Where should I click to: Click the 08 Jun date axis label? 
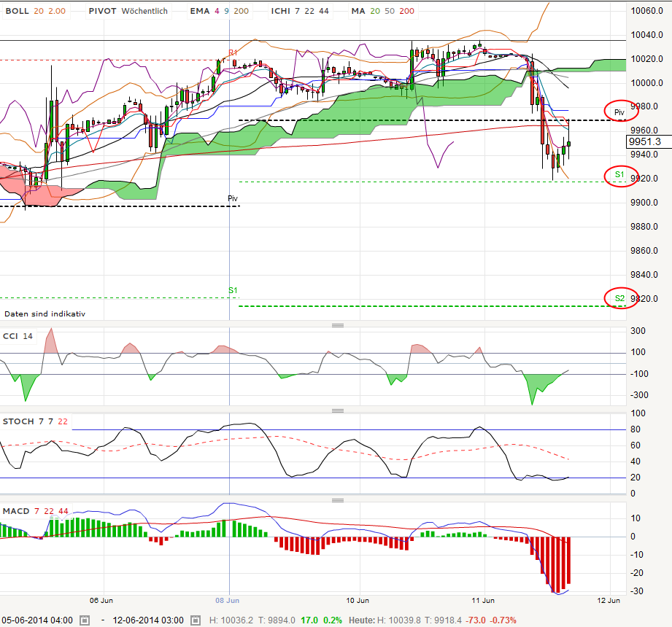point(227,601)
